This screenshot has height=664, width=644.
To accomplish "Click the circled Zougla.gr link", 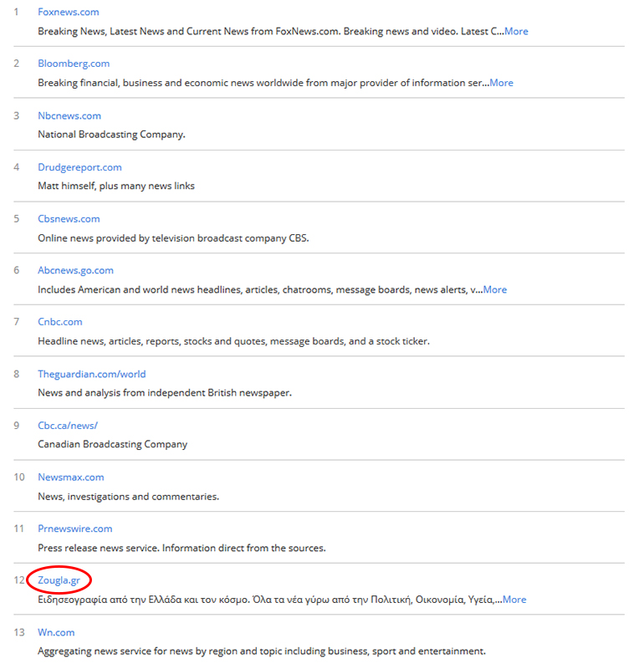I will pos(59,580).
